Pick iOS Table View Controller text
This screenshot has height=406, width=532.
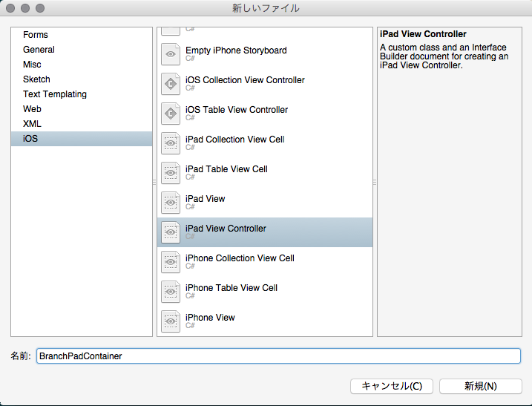click(x=237, y=110)
